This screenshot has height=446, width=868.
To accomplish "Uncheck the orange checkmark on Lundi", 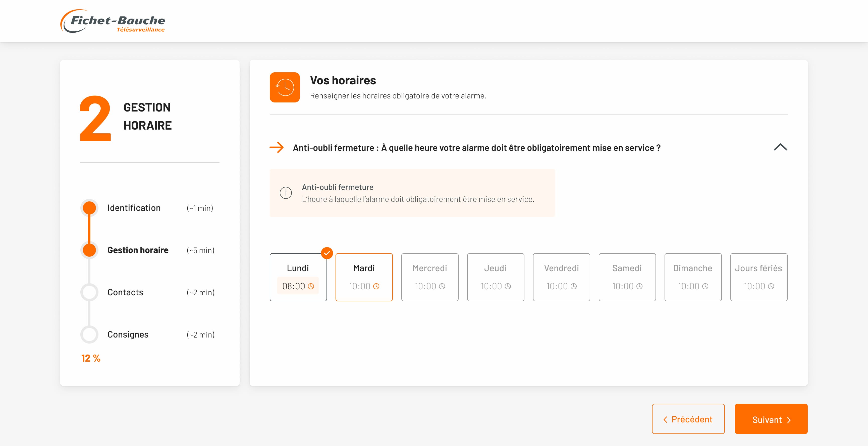I will click(327, 253).
